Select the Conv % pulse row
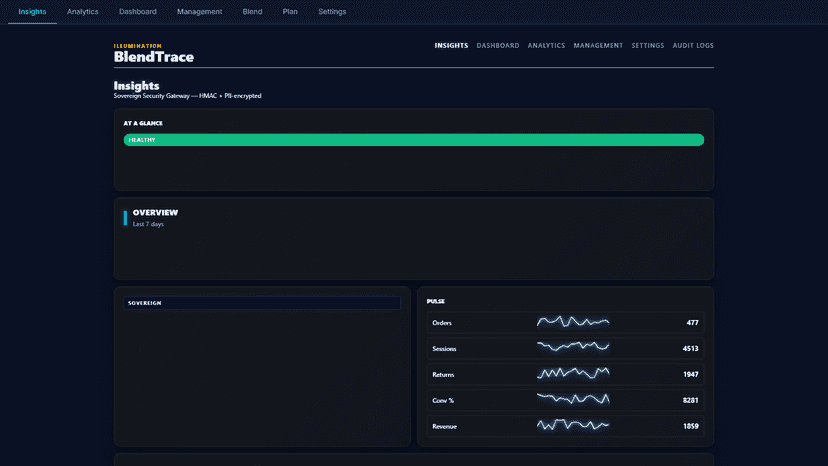This screenshot has height=466, width=828. [565, 400]
